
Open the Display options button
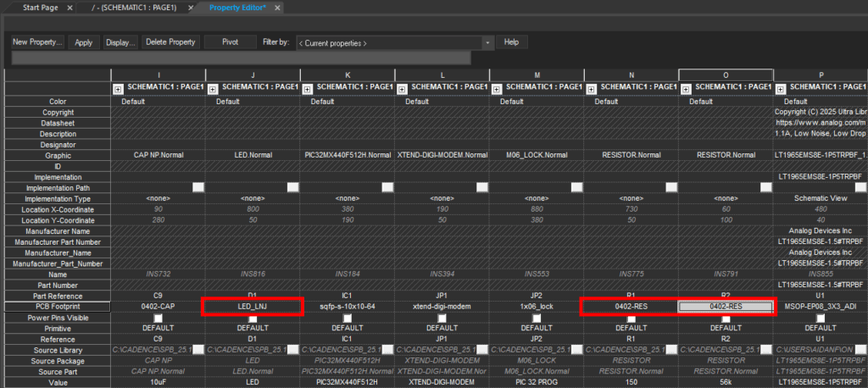coord(120,42)
